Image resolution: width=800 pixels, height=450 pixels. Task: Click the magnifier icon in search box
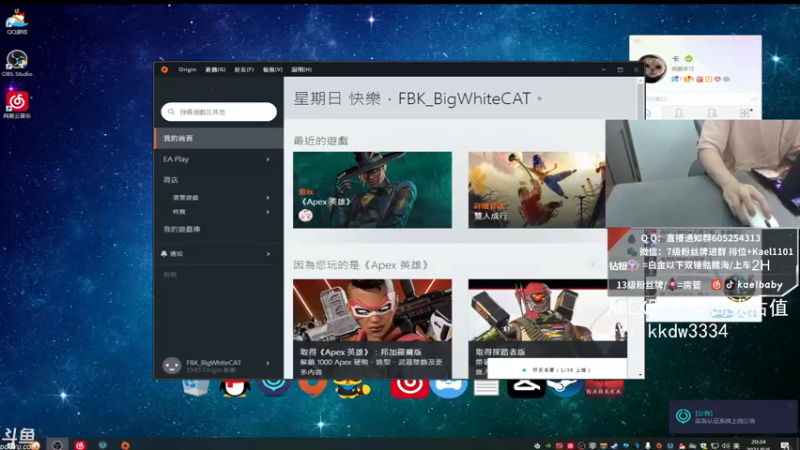click(171, 112)
